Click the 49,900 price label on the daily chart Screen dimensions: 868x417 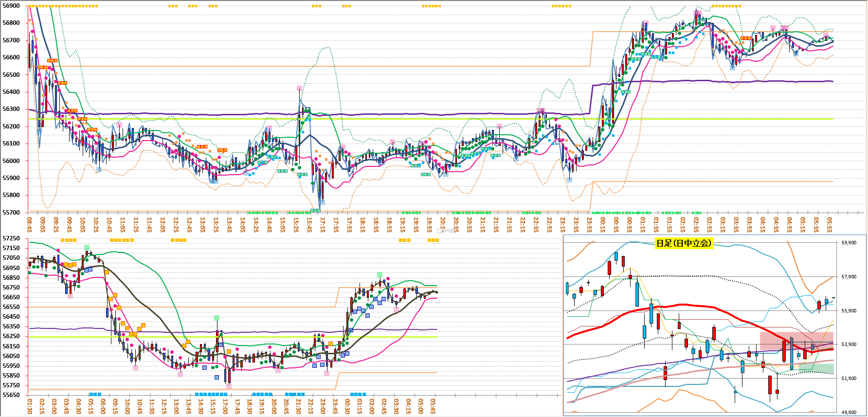pos(849,412)
